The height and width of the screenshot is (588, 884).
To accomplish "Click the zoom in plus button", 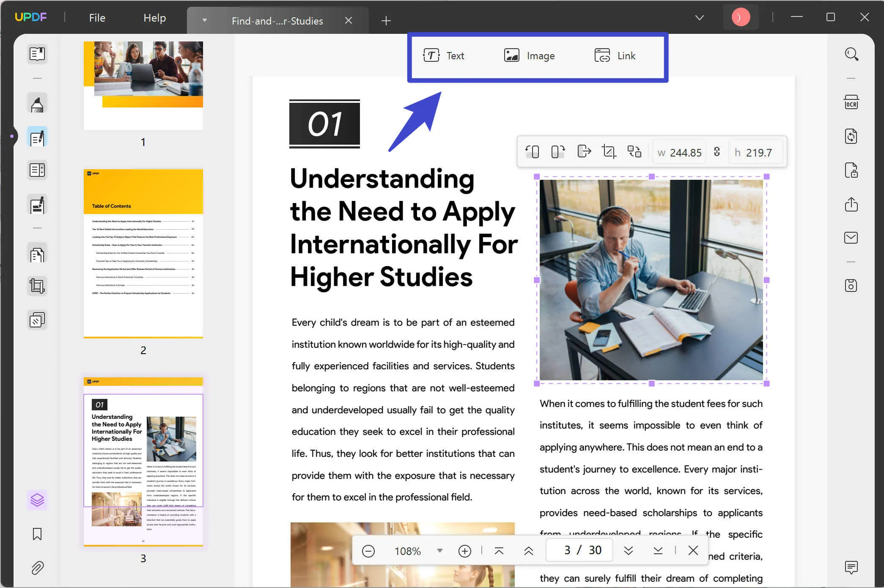I will [463, 550].
